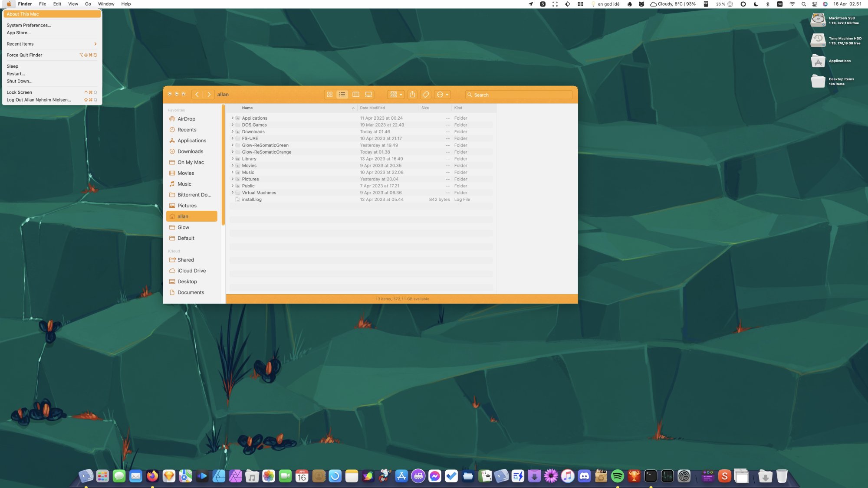
Task: Select the install.log file
Action: coord(252,200)
